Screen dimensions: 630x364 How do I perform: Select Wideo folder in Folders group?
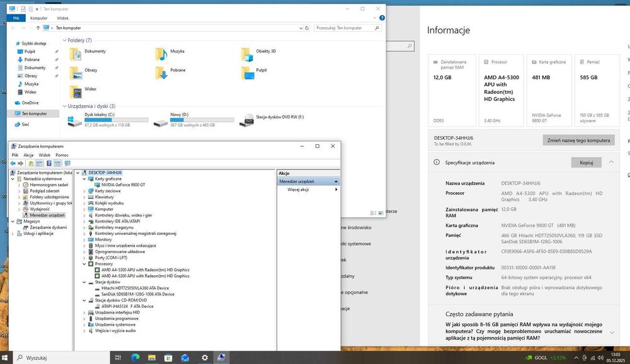pos(83,91)
